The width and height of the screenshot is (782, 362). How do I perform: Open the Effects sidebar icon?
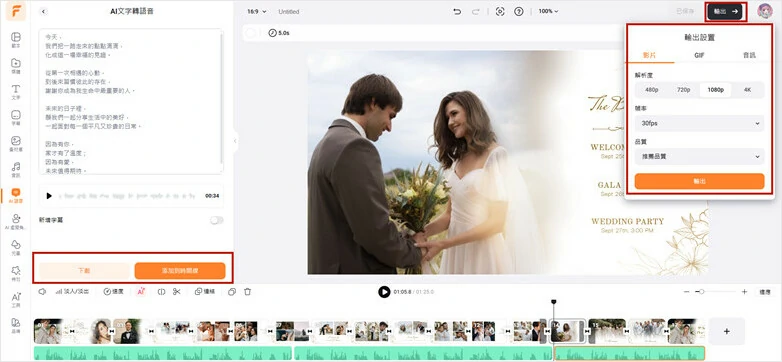pos(16,273)
